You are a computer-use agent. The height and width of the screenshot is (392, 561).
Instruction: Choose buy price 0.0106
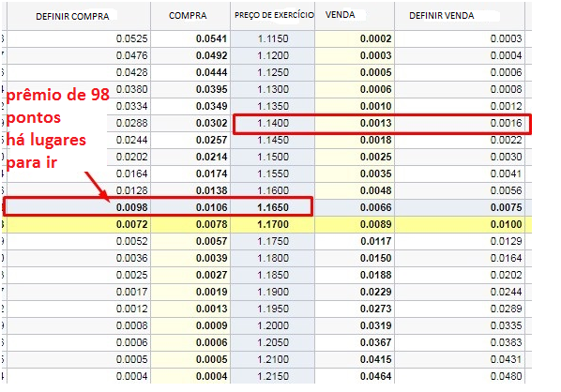pyautogui.click(x=211, y=207)
